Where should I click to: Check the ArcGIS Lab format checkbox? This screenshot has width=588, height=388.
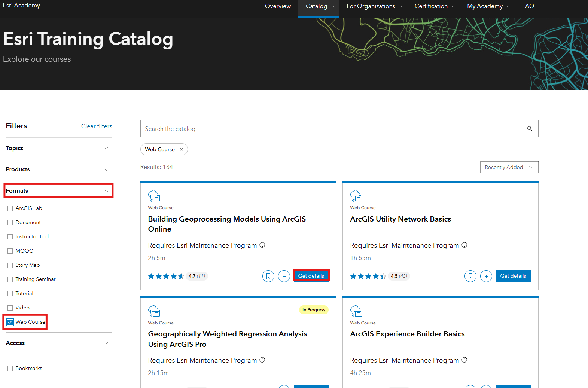point(10,208)
